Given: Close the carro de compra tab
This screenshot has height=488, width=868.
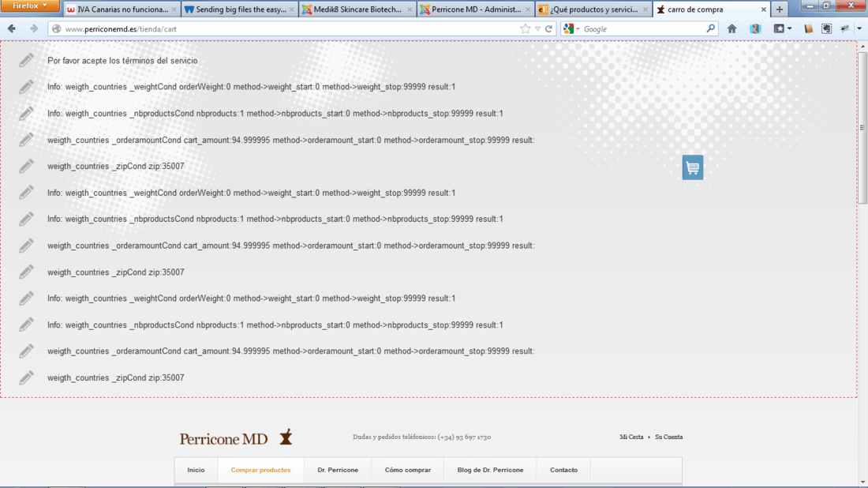Looking at the screenshot, I should coord(763,9).
